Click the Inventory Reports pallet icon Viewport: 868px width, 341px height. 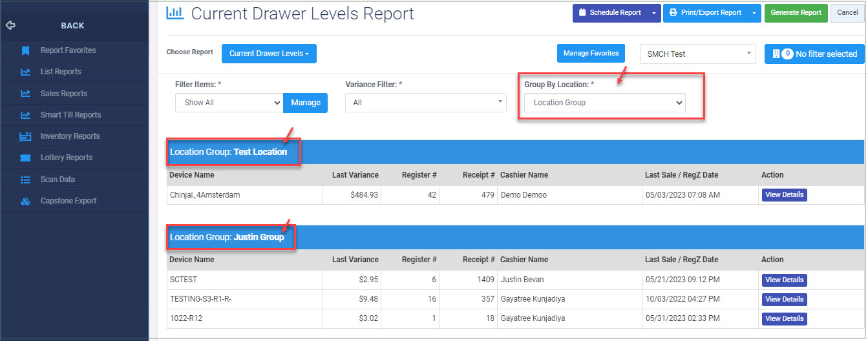click(25, 136)
